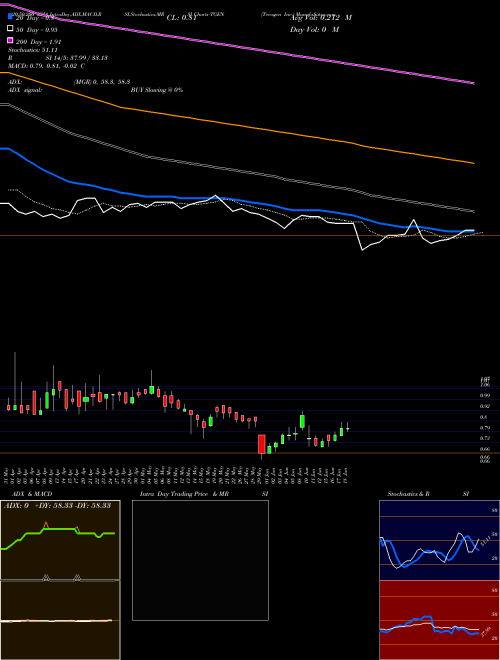Click the 'BUY Slowing @ 0%' signal text
This screenshot has width=500, height=660.
[157, 90]
